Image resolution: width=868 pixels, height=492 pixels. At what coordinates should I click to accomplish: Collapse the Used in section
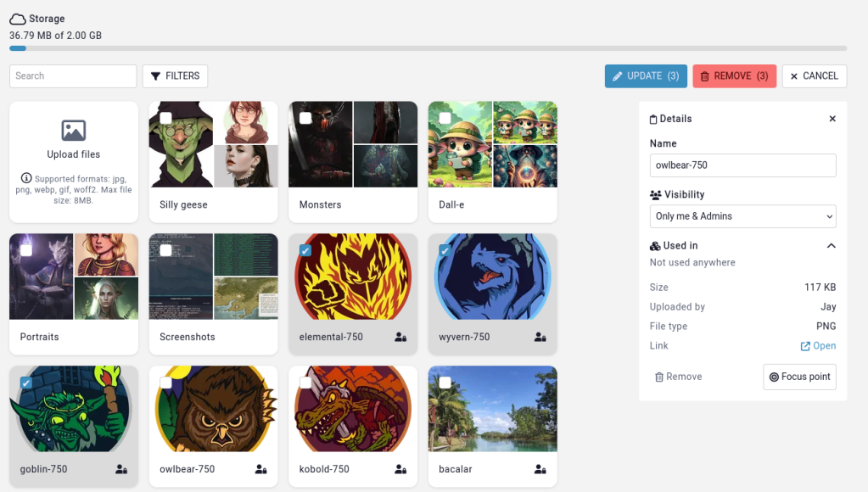click(831, 245)
